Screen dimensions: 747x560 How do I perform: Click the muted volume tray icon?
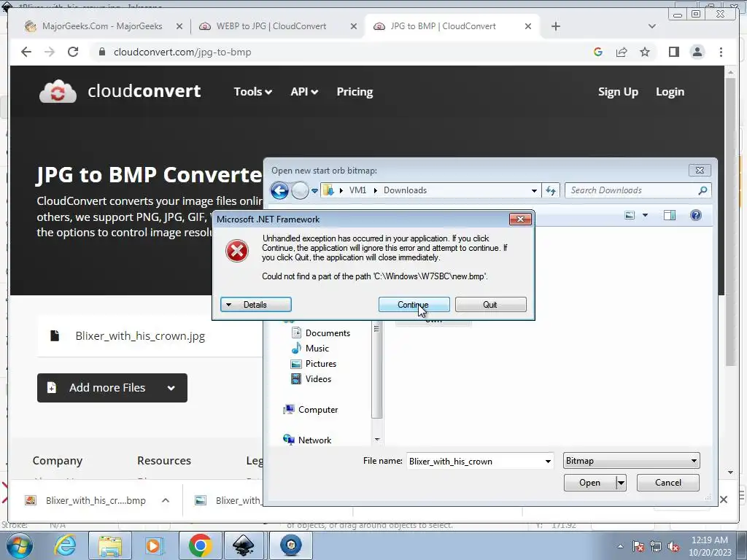tap(673, 547)
